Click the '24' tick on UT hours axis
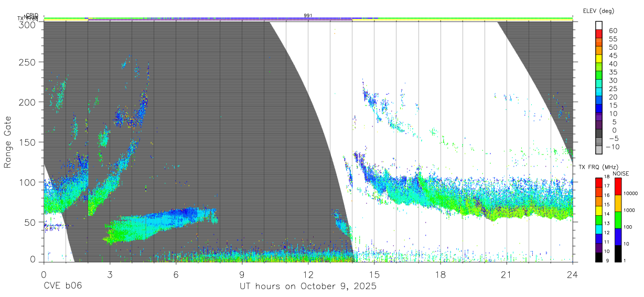644x297 pixels. click(573, 274)
